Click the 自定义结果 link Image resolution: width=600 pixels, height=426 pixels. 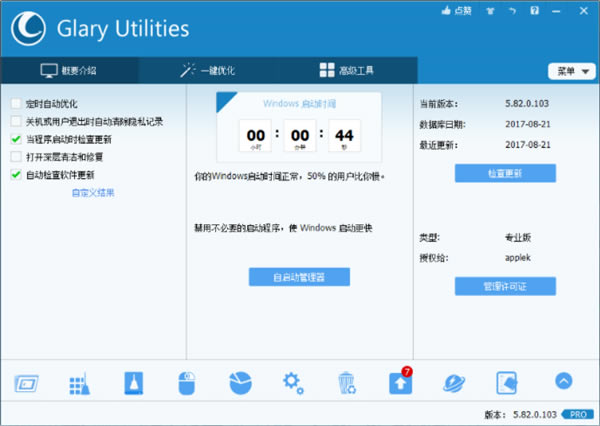coord(93,193)
